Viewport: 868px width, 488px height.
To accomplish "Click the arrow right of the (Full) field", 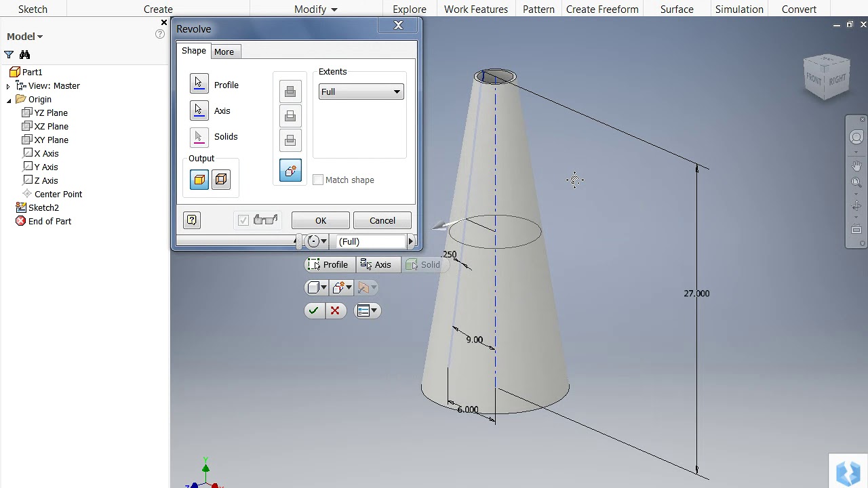I will 410,241.
